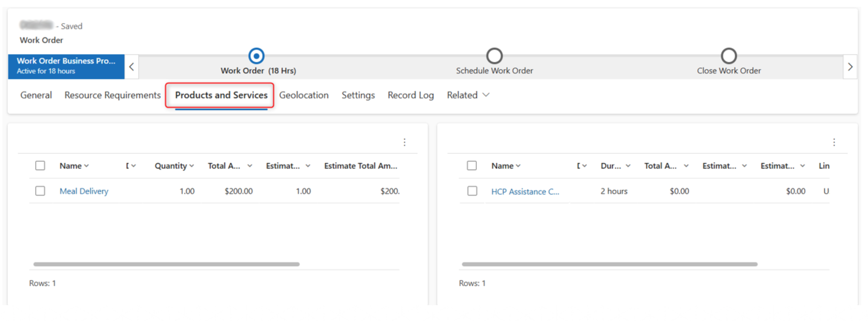
Task: Click the Work Order Business Process header
Action: click(66, 66)
